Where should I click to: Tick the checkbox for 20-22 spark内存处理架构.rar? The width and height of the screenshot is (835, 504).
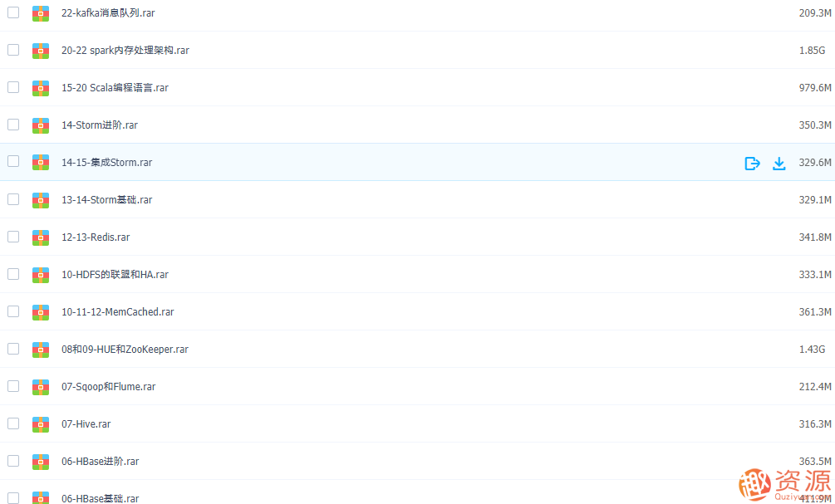pyautogui.click(x=13, y=50)
